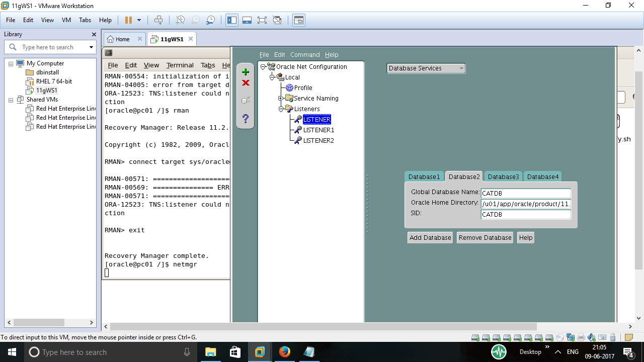
Task: Switch to the Database3 tab
Action: 504,176
